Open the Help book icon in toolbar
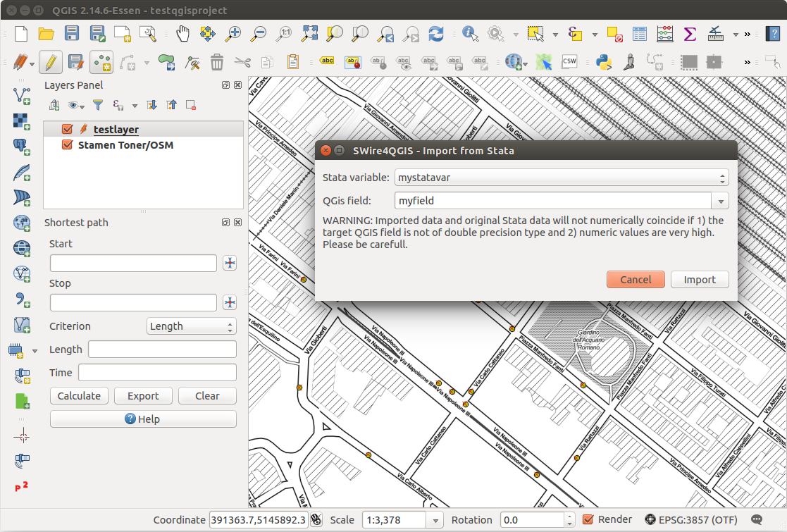 point(773,34)
